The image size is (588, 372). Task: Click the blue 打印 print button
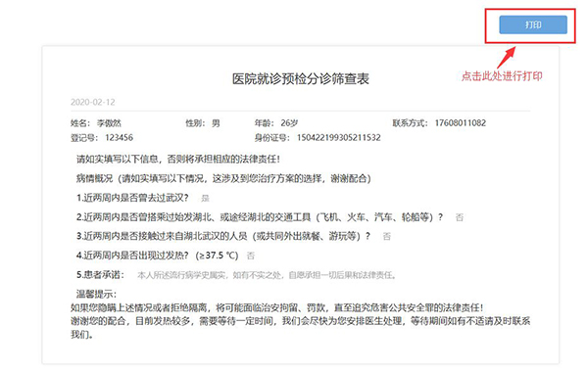(x=533, y=24)
